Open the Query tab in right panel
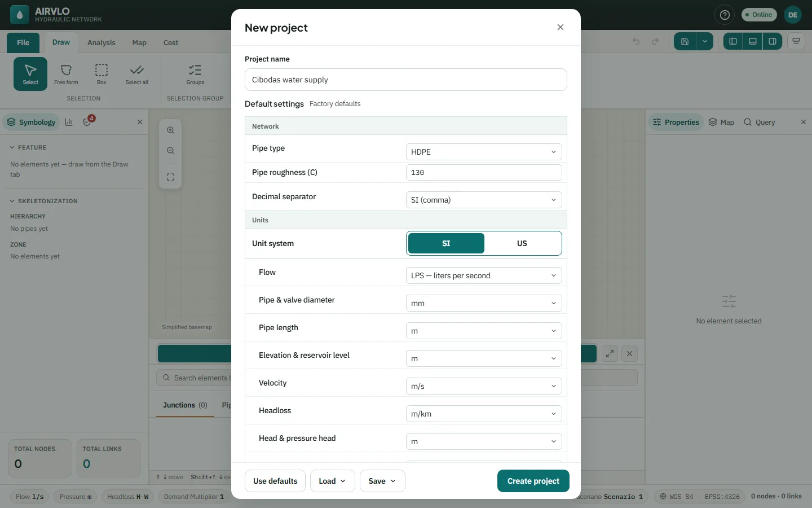This screenshot has height=508, width=812. (759, 122)
